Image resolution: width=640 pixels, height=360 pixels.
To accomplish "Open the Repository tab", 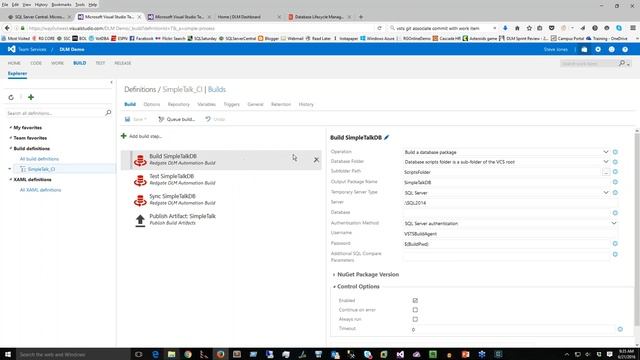I will 179,104.
